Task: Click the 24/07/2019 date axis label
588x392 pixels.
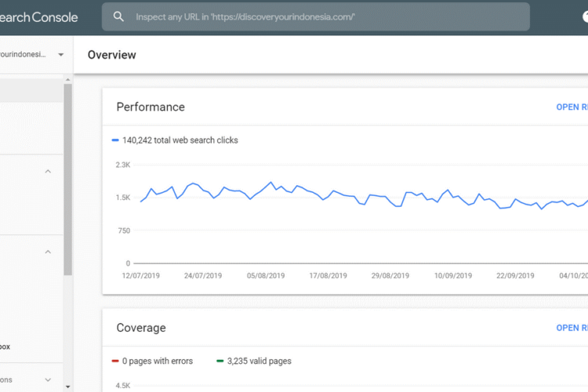Action: pyautogui.click(x=203, y=276)
